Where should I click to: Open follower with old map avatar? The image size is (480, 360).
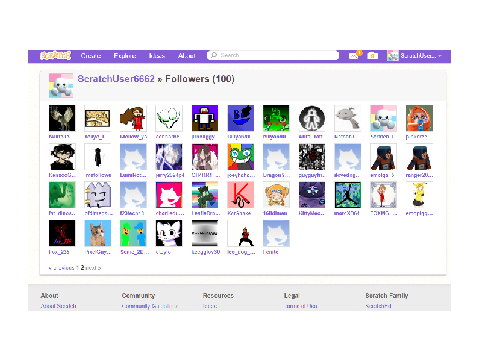[x=97, y=118]
